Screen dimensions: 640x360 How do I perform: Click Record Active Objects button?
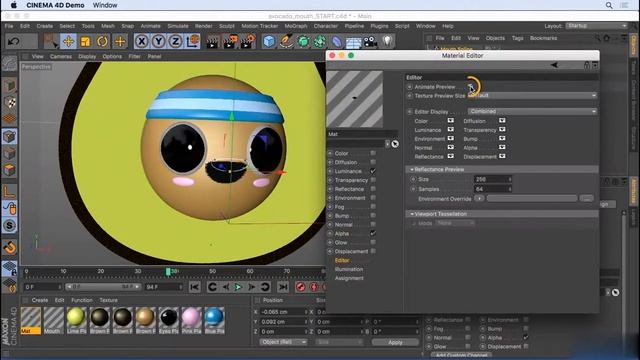tap(300, 287)
